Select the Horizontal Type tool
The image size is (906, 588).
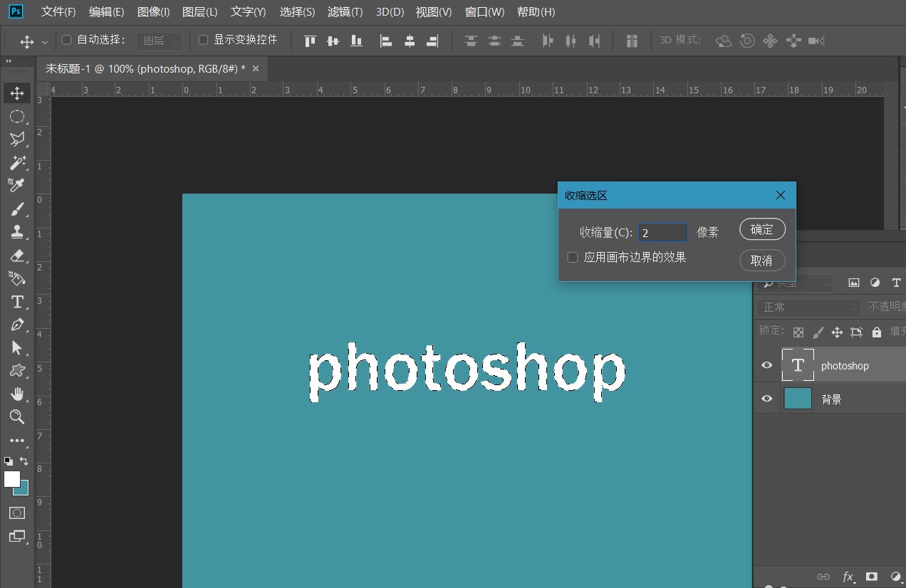pyautogui.click(x=17, y=302)
